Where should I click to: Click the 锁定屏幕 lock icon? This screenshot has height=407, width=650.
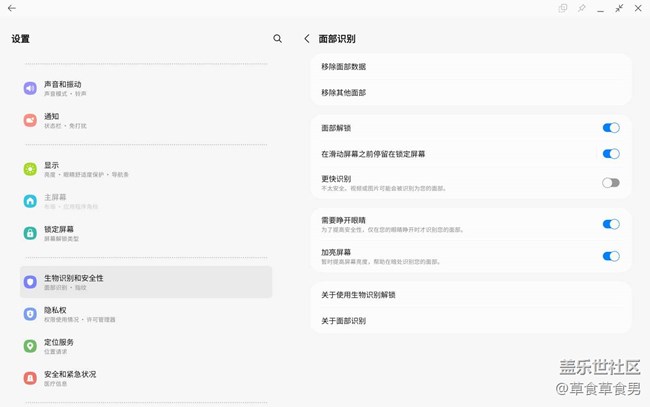point(30,233)
